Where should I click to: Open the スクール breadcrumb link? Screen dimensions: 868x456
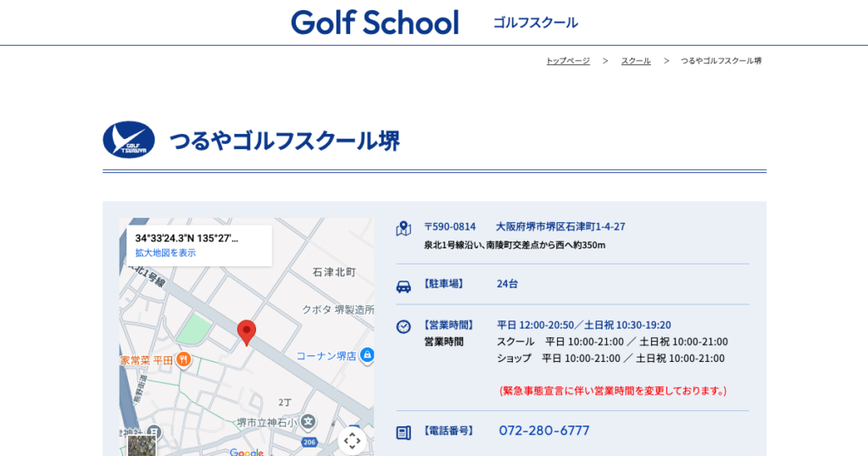pos(636,61)
